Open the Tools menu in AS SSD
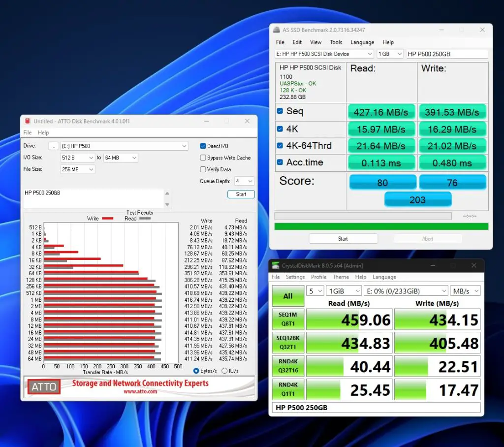 336,42
